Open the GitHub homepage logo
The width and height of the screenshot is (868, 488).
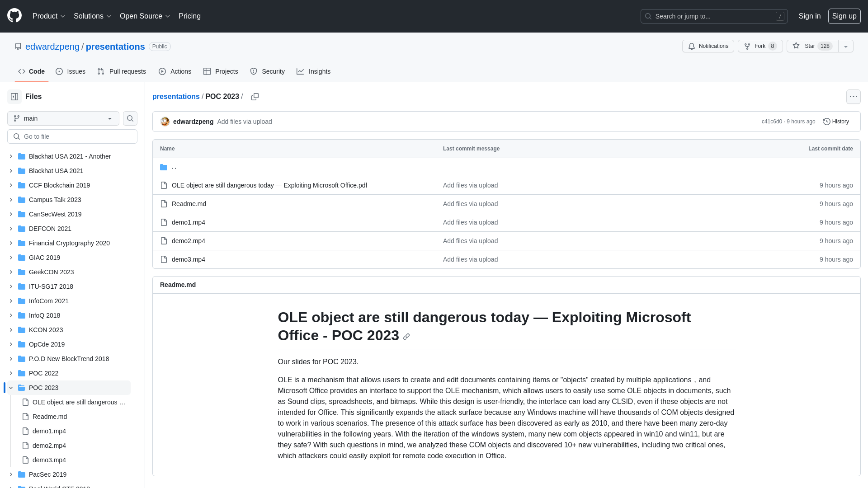coord(14,16)
